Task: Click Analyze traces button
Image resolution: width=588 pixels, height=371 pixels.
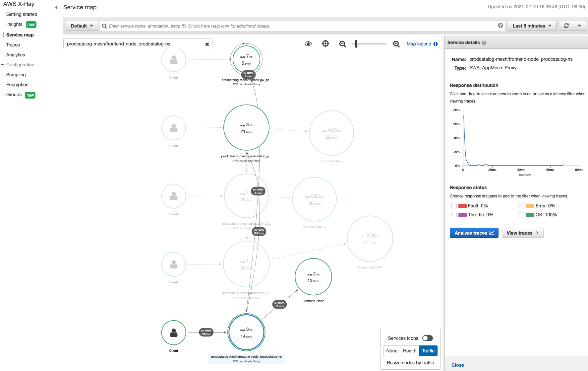Action: 474,233
